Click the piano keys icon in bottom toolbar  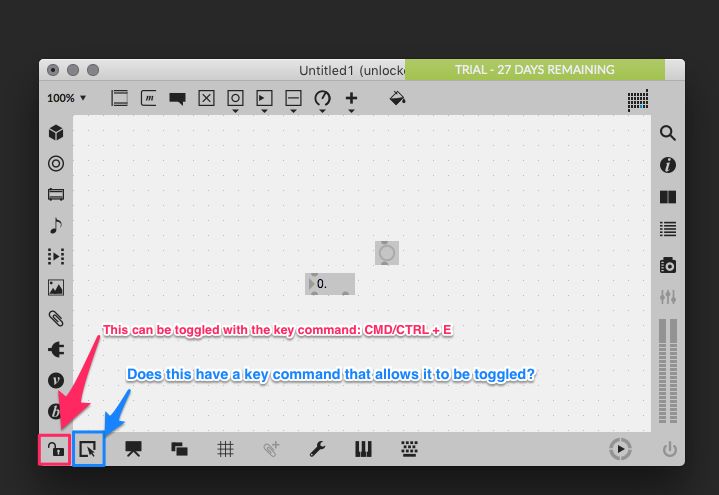(x=363, y=449)
